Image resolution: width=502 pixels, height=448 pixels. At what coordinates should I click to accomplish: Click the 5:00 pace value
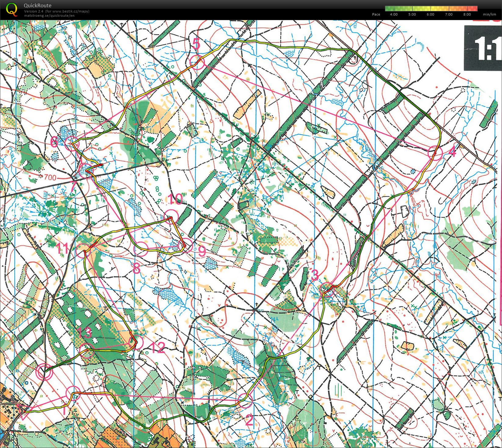(x=412, y=14)
